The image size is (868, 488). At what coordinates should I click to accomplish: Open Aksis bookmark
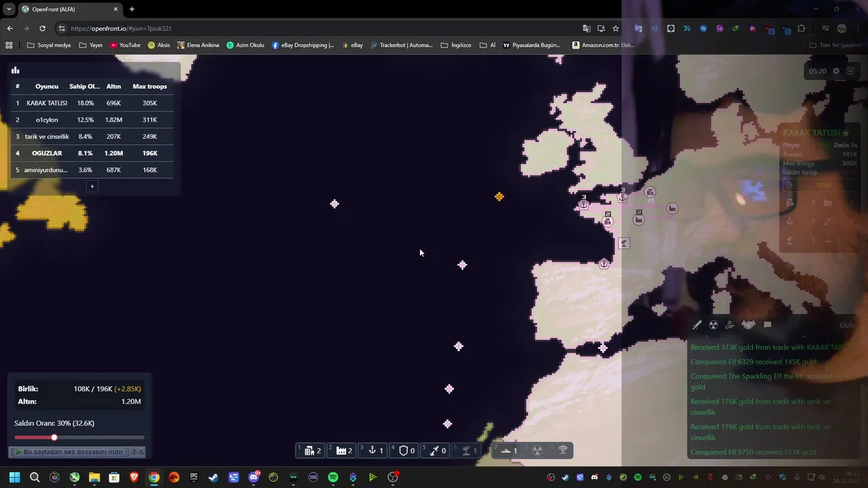tap(159, 45)
